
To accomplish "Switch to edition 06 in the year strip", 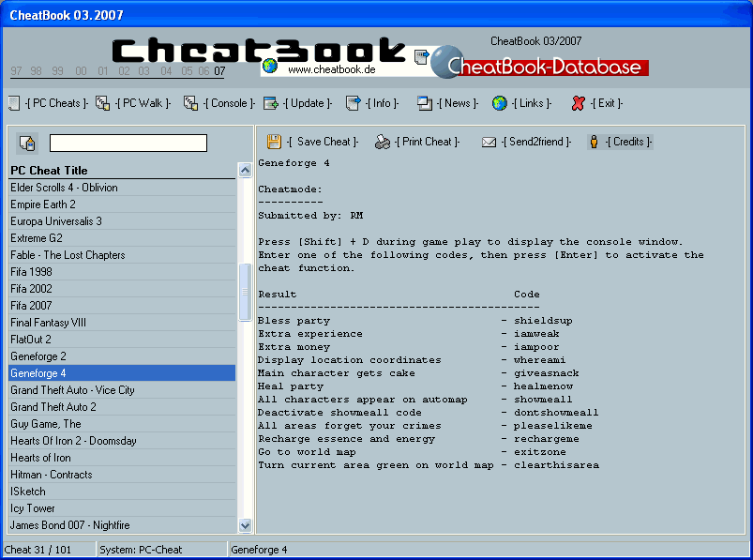I will (204, 71).
